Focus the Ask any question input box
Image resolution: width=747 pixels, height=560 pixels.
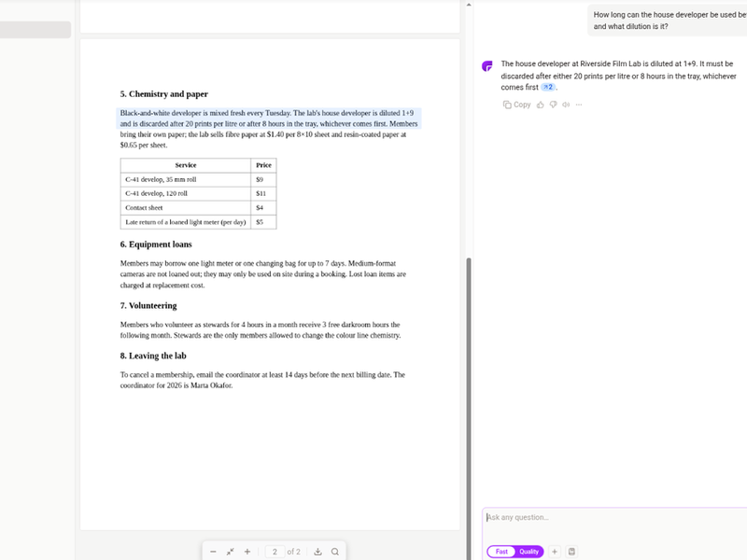point(614,517)
